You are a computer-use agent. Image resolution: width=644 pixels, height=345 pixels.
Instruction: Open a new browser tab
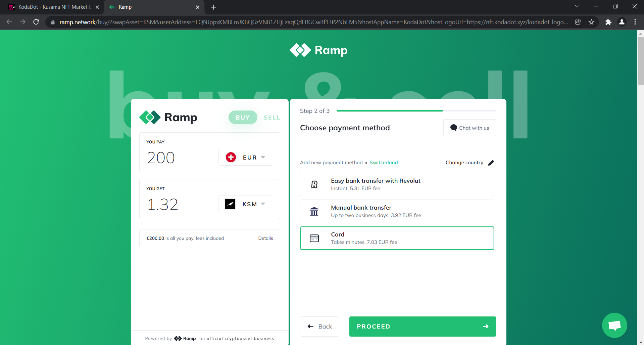[213, 7]
